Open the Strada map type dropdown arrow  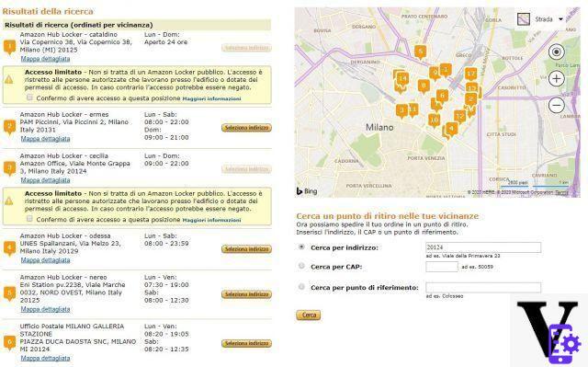coord(561,19)
